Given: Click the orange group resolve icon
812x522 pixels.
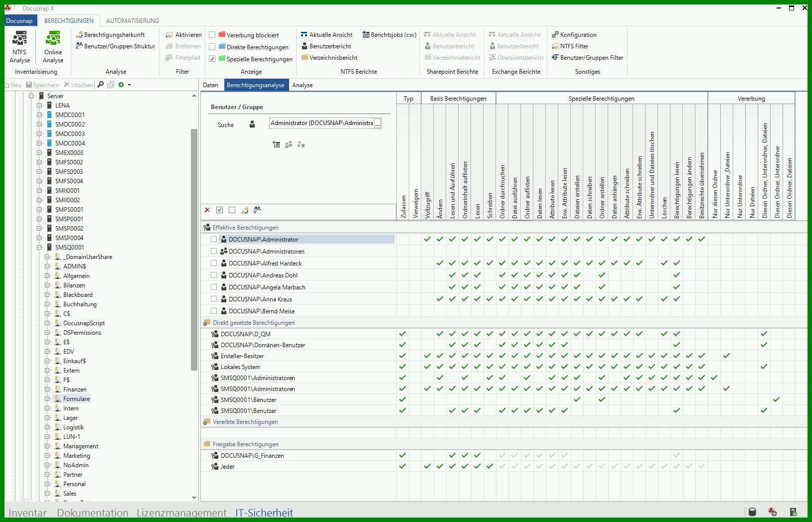Looking at the screenshot, I should 245,210.
